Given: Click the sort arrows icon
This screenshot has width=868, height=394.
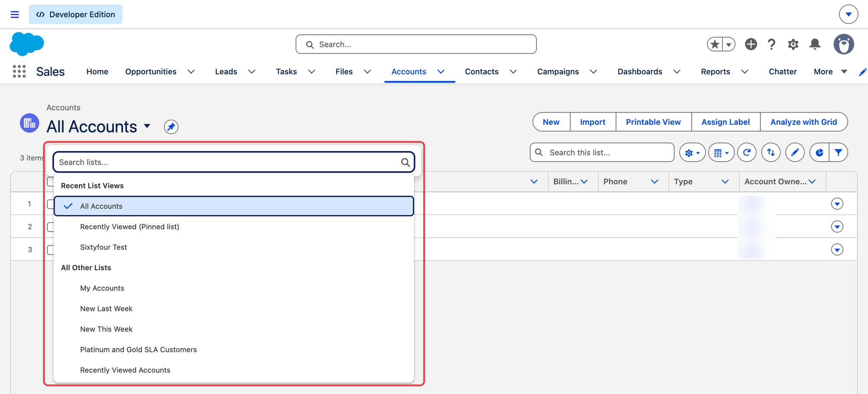Looking at the screenshot, I should [x=771, y=152].
